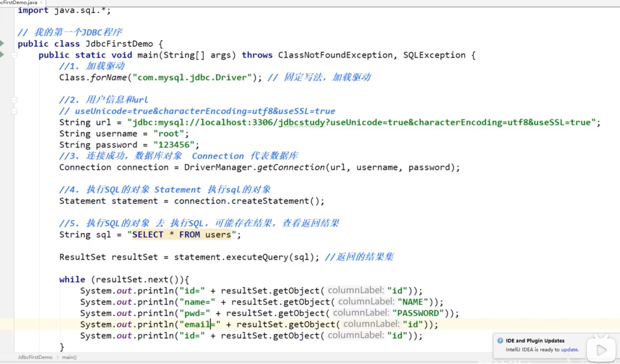Click the IDE and Plugin Updates title
The width and height of the screenshot is (620, 364).
[x=535, y=340]
